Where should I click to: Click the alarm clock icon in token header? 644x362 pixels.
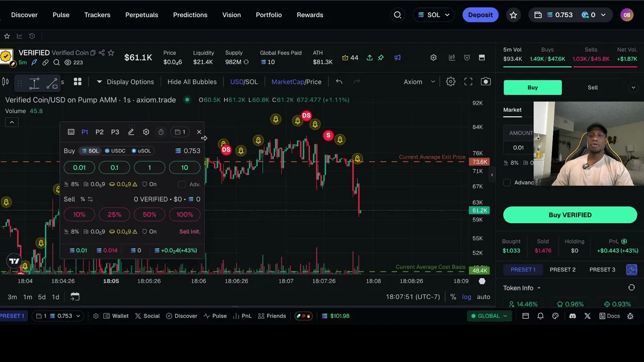(x=467, y=58)
